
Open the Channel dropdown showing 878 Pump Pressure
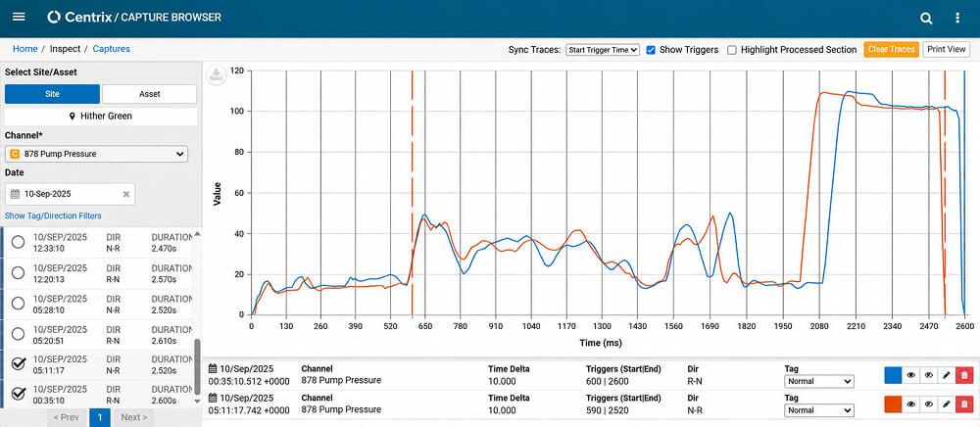click(96, 154)
